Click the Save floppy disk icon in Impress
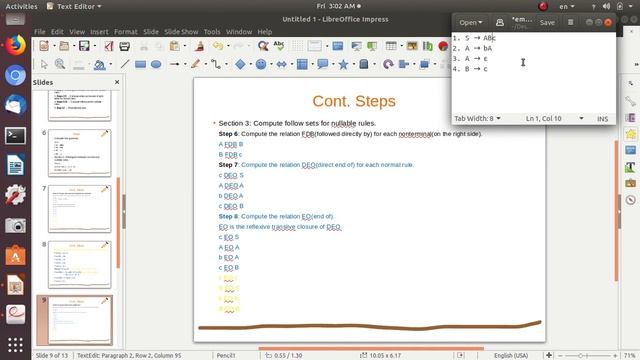Image resolution: width=640 pixels, height=360 pixels. (84, 46)
